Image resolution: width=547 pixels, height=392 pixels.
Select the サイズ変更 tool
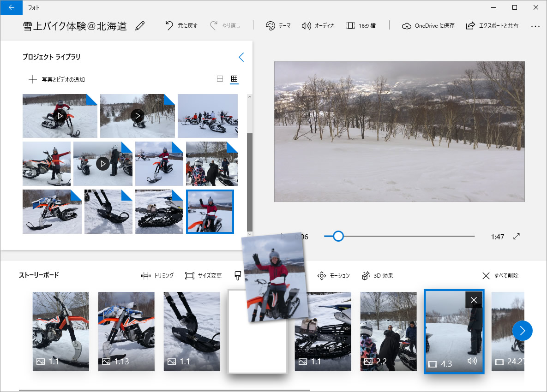[x=203, y=276]
